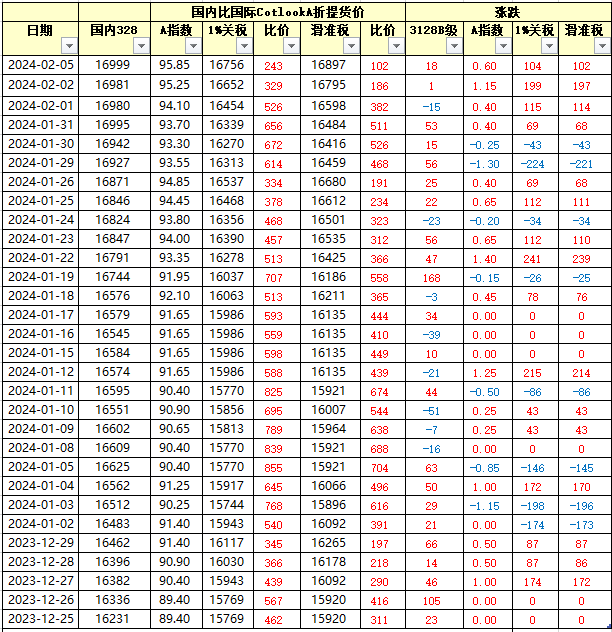Click the 日期 header label
This screenshot has height=632, width=612.
40,31
